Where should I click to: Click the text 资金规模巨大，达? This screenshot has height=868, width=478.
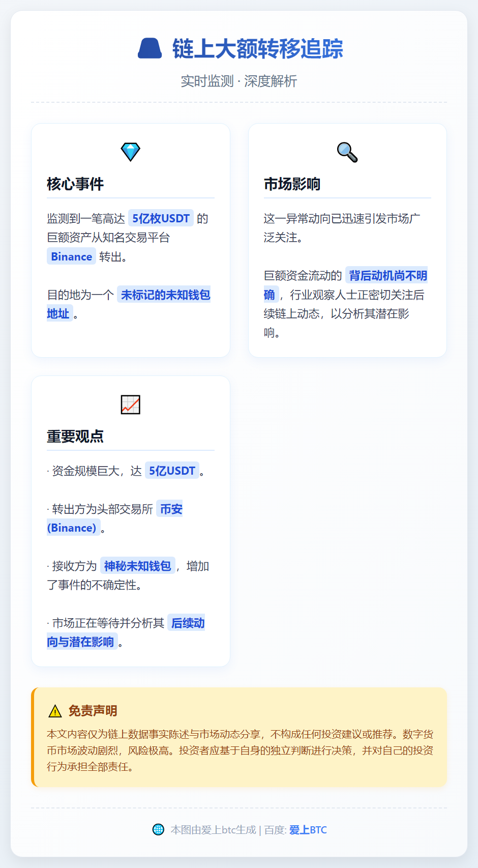coord(97,471)
